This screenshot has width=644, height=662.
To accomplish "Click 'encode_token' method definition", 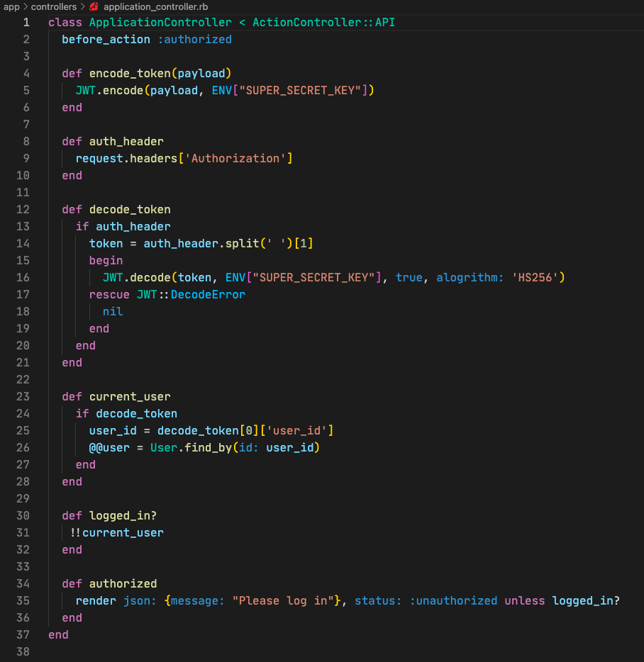I will pos(130,74).
